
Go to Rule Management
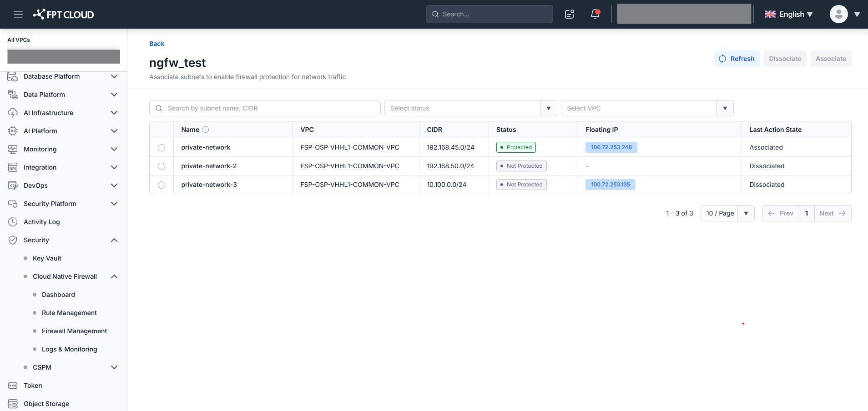click(69, 313)
